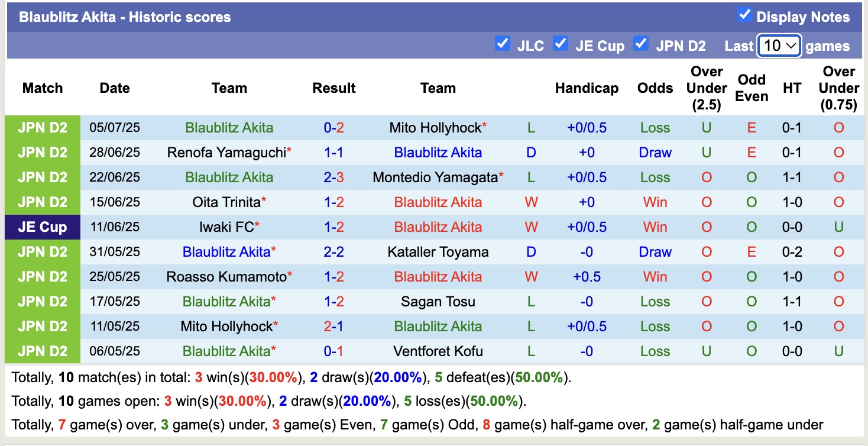This screenshot has height=446, width=868.
Task: Disable the JPN D2 filter checkbox
Action: pyautogui.click(x=640, y=44)
